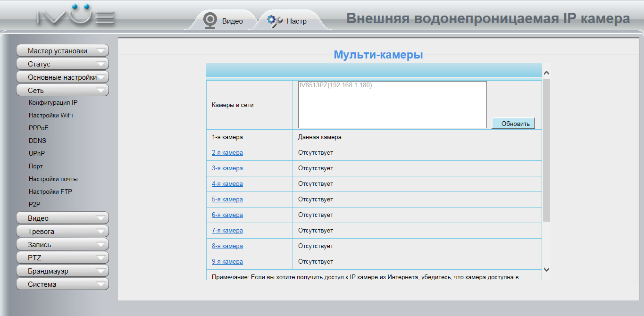This screenshot has height=316, width=644.
Task: Click the 8-я камера link
Action: (x=227, y=246)
